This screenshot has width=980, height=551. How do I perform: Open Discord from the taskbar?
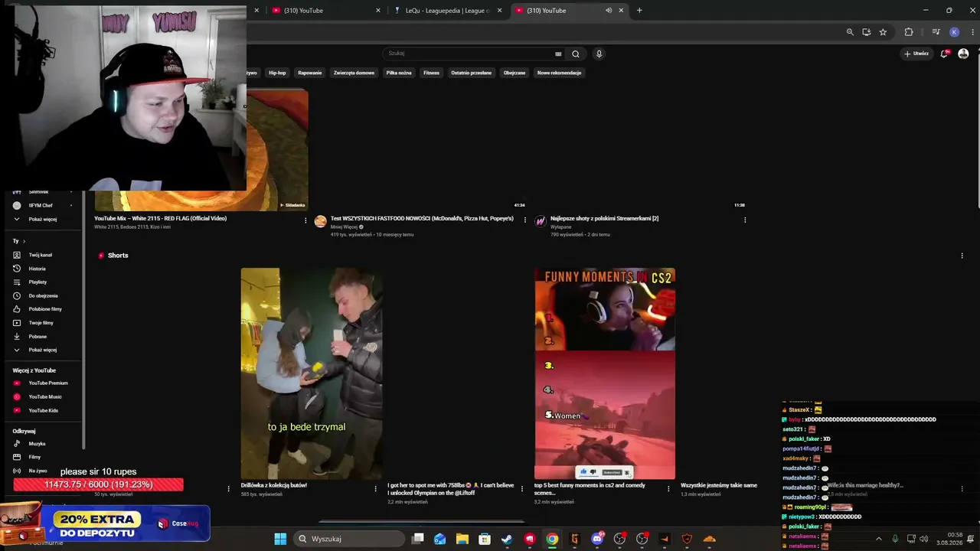(x=597, y=539)
